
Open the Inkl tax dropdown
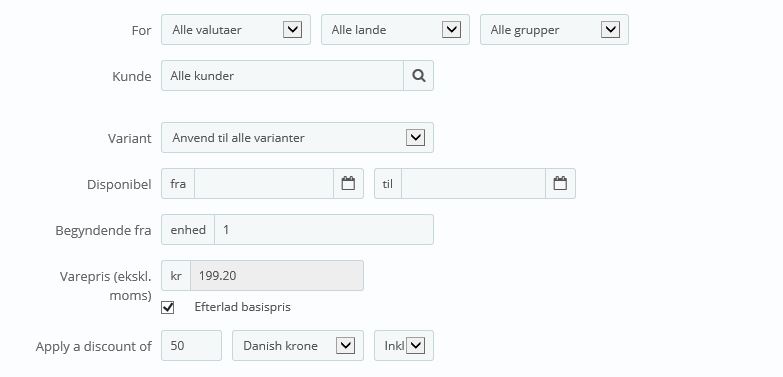[x=403, y=346]
